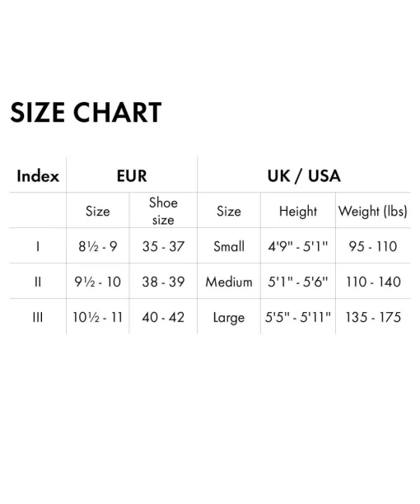This screenshot has width=420, height=504.
Task: Select the Small size cell
Action: tap(229, 246)
